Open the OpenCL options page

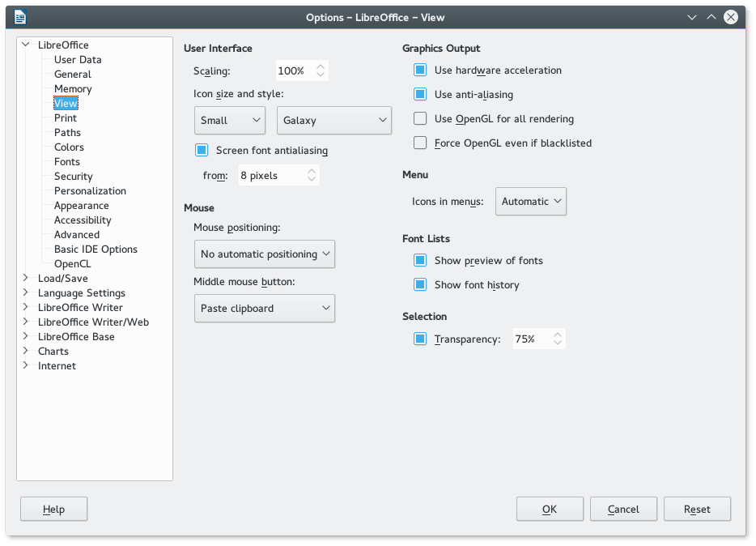72,264
